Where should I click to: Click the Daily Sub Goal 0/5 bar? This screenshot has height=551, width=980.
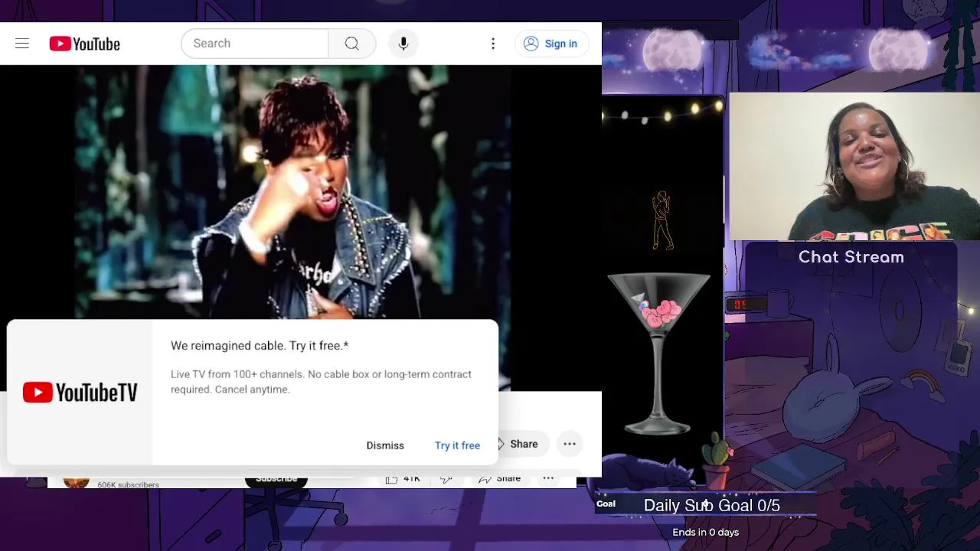tap(705, 505)
